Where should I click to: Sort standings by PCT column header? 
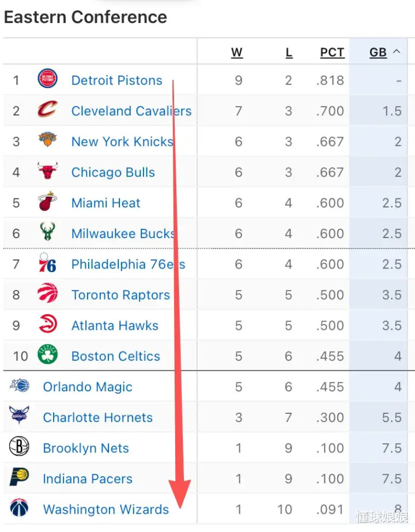332,52
